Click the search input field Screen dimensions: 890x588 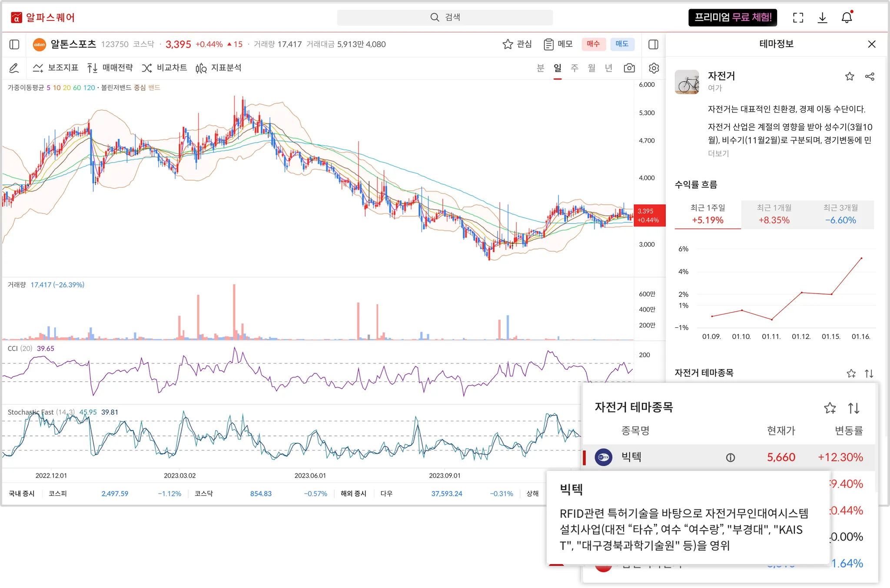pyautogui.click(x=445, y=17)
